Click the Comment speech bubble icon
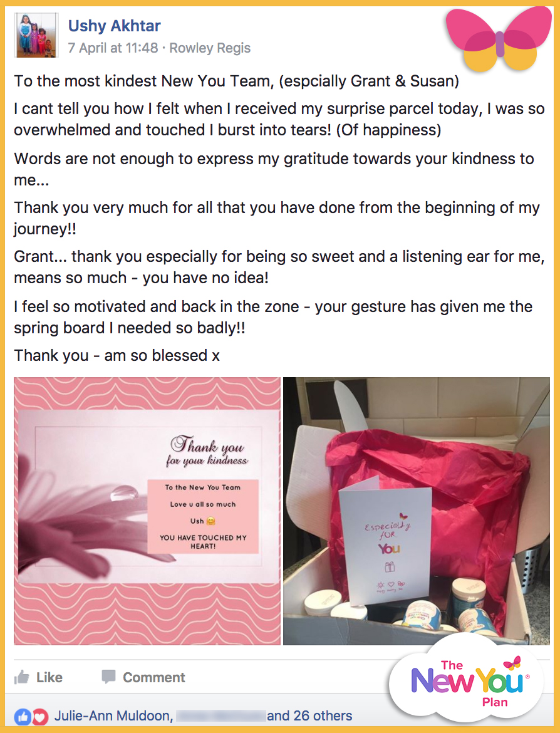The height and width of the screenshot is (733, 560). [x=108, y=677]
